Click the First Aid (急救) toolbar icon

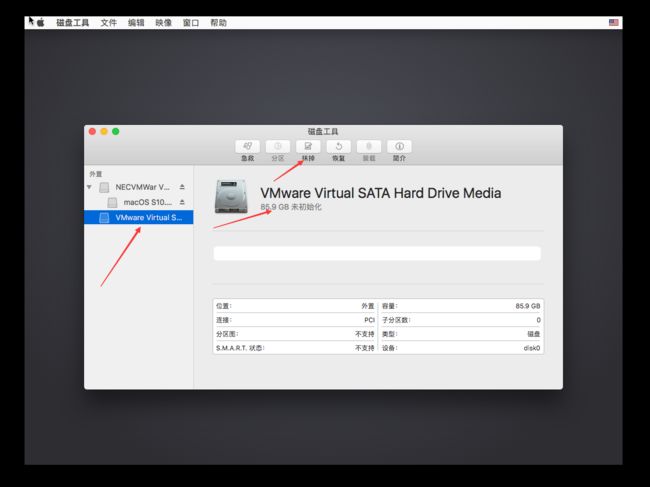[247, 146]
